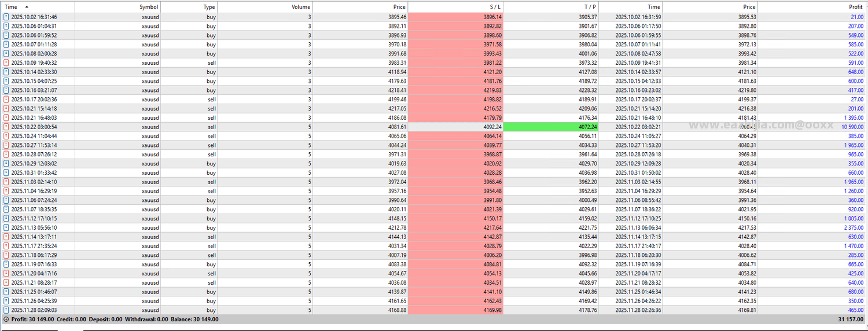Select the profit value 1 395.00

tap(854, 117)
